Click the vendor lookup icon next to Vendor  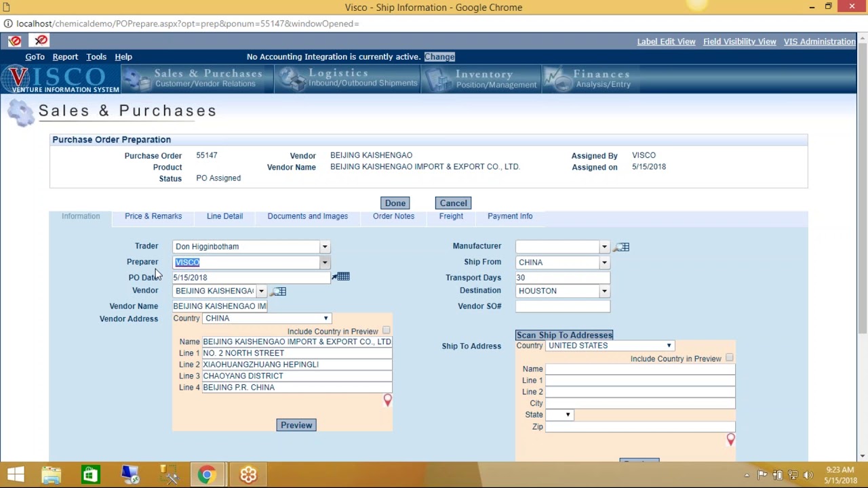point(279,291)
